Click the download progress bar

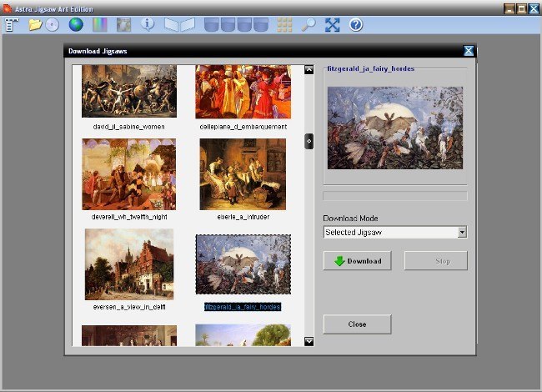pyautogui.click(x=395, y=196)
